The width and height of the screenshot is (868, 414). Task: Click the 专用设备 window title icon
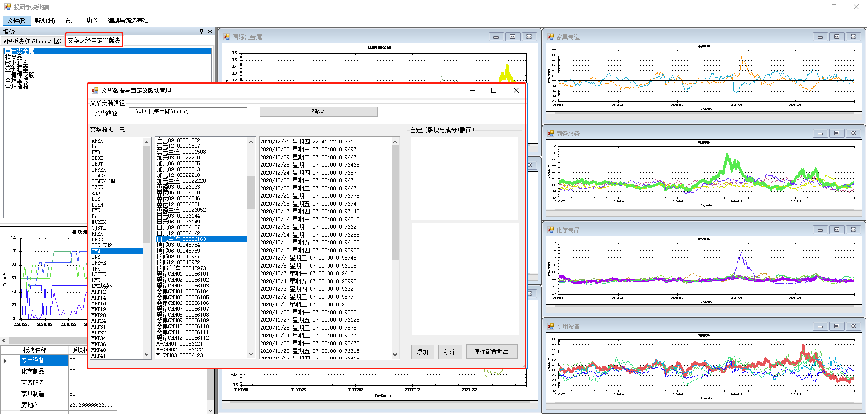551,326
